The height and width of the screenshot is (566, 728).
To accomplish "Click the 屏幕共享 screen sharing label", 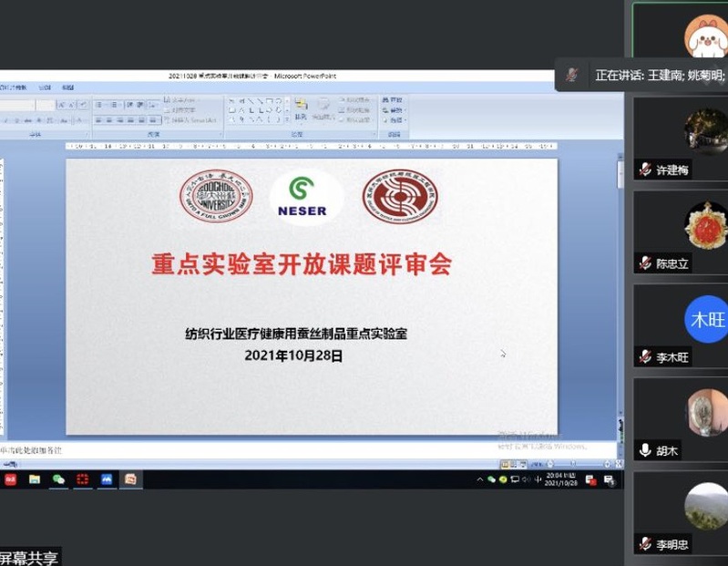I will (x=29, y=558).
